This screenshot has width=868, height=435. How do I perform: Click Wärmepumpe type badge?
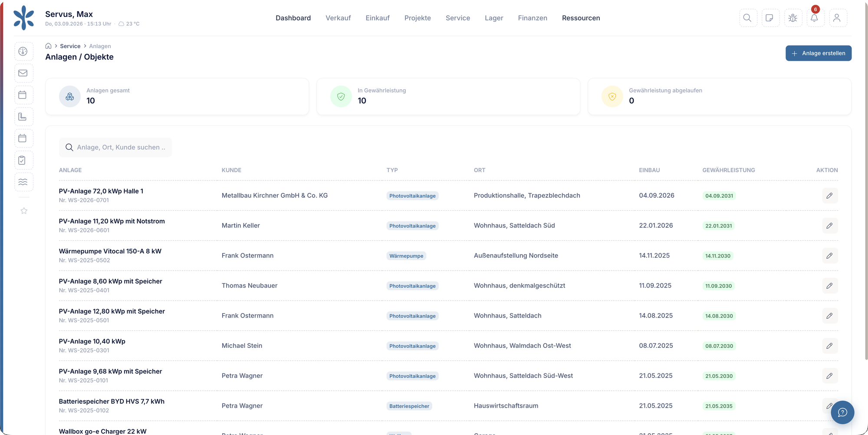click(x=406, y=256)
